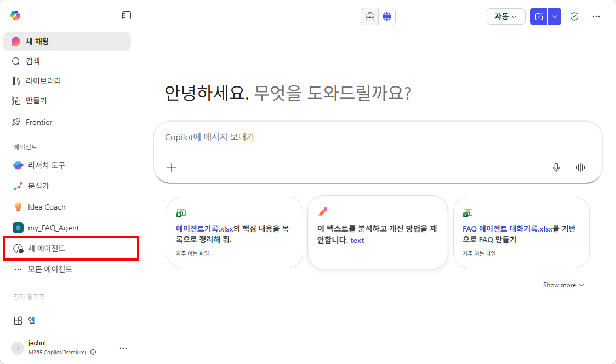Switch to work mode briefcase toggle
The image size is (616, 364).
click(370, 16)
